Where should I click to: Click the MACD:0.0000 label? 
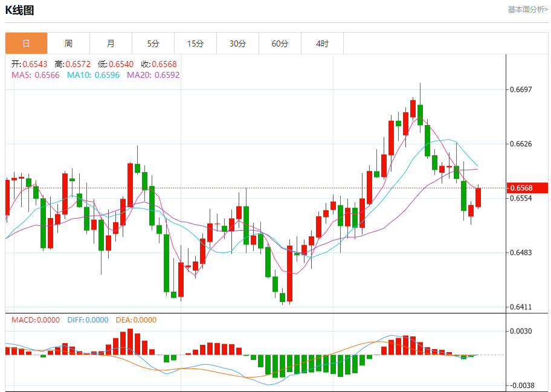coord(36,320)
